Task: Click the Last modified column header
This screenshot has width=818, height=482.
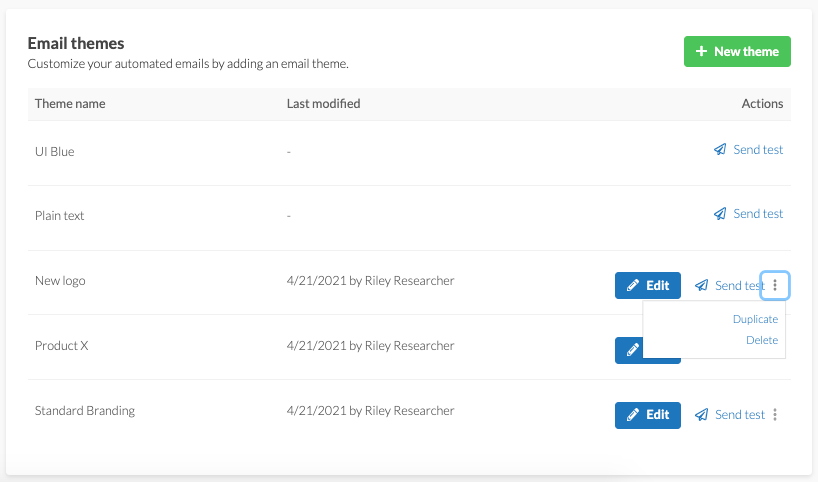Action: tap(323, 104)
